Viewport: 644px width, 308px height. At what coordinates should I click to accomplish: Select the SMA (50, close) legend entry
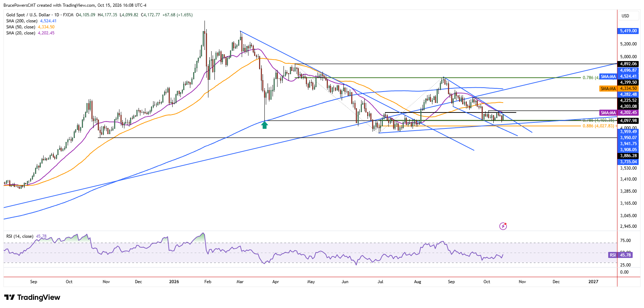click(30, 27)
